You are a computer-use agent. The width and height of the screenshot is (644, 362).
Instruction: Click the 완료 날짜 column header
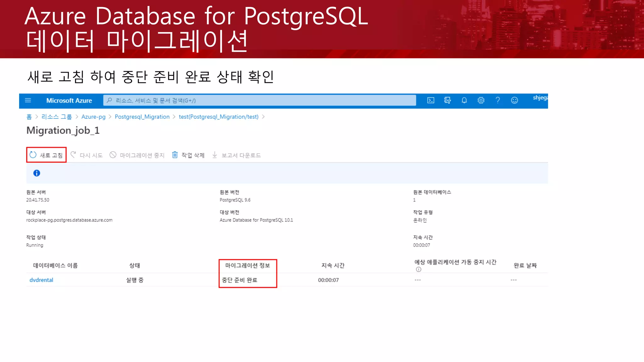(x=525, y=266)
